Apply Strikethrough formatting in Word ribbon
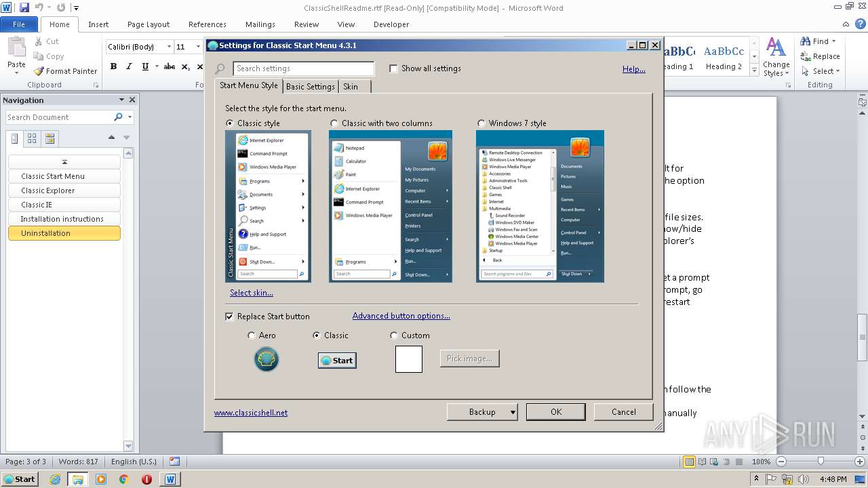This screenshot has height=488, width=868. click(x=170, y=66)
